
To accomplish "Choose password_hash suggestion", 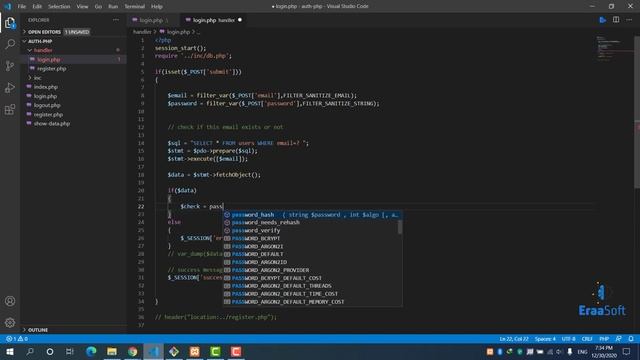I will coord(312,215).
